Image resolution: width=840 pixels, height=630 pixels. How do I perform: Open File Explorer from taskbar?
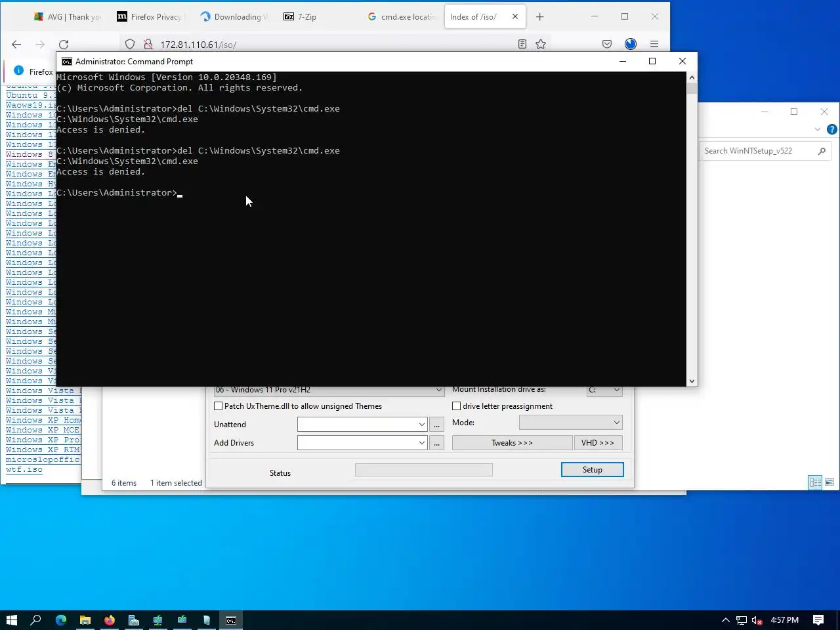[x=85, y=620]
